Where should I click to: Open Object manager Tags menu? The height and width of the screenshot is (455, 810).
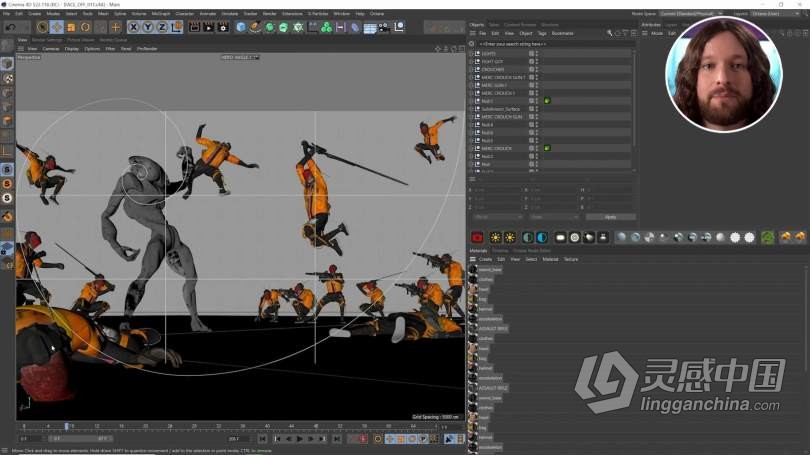click(x=542, y=33)
